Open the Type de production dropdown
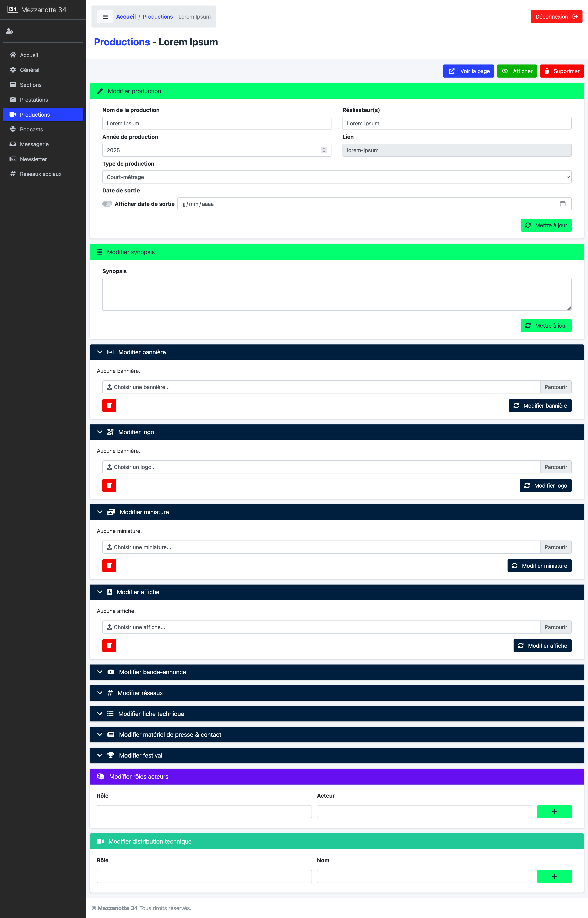 336,177
